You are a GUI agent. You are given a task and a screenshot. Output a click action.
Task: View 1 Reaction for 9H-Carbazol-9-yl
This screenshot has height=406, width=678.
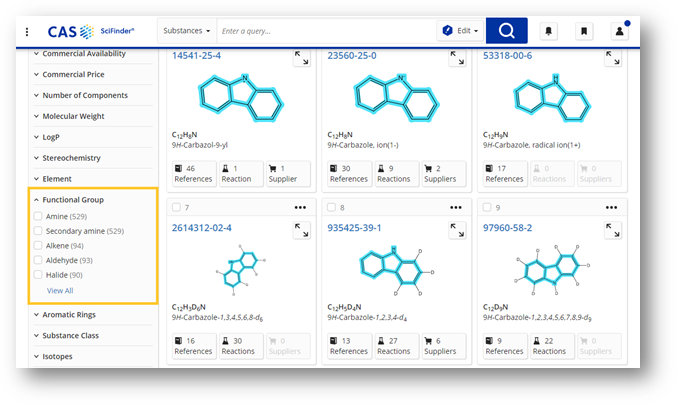pyautogui.click(x=241, y=174)
